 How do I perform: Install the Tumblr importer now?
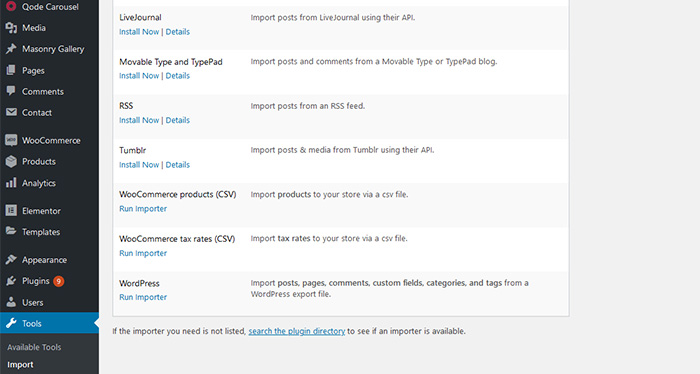[x=139, y=165]
